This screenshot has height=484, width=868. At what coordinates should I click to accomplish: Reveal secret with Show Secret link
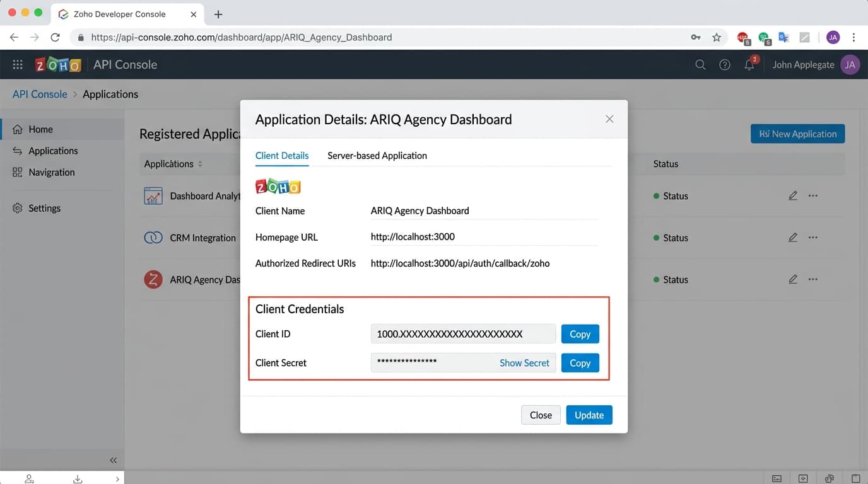524,363
